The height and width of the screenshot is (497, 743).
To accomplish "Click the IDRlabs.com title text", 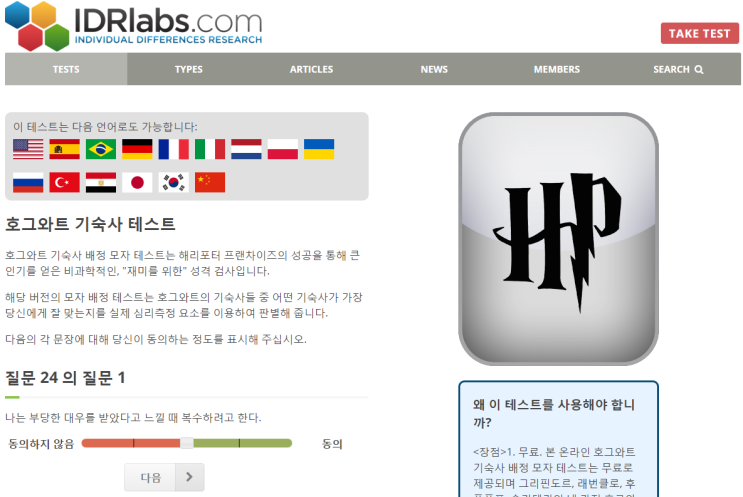I will point(168,20).
